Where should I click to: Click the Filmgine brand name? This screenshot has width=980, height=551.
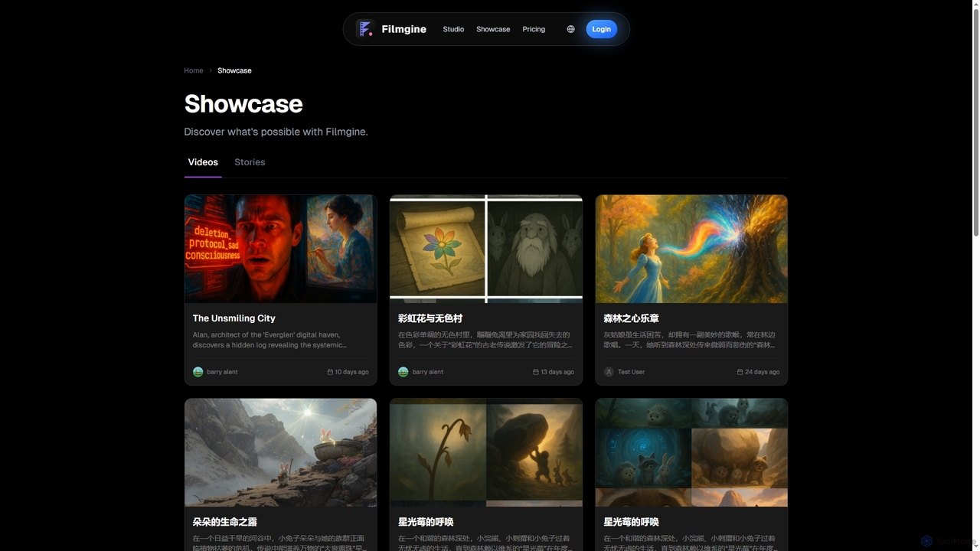[404, 29]
